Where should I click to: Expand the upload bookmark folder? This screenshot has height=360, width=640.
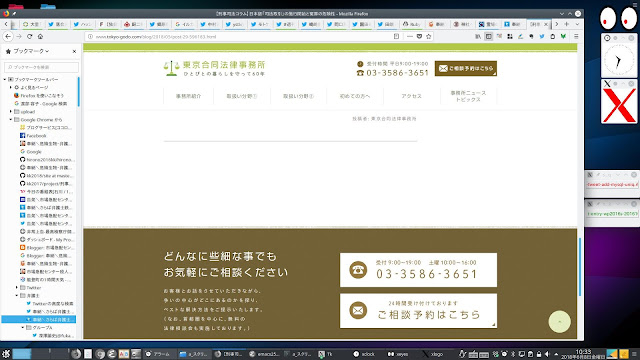point(11,111)
